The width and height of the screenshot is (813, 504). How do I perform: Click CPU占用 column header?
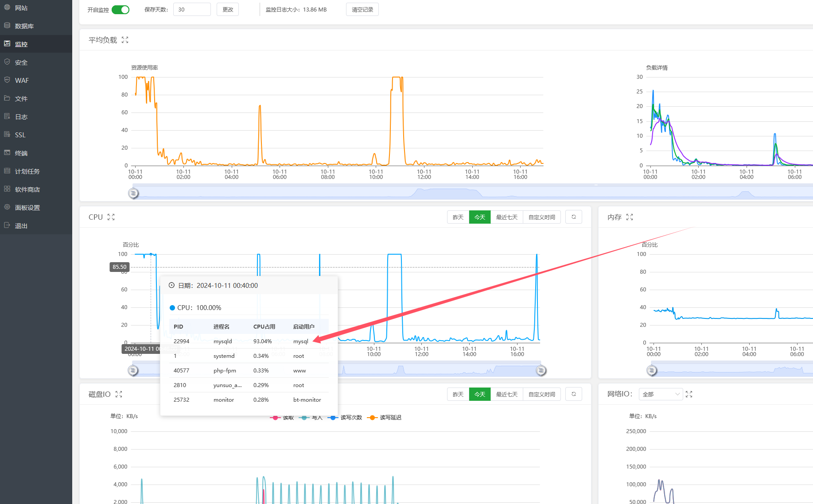click(264, 326)
